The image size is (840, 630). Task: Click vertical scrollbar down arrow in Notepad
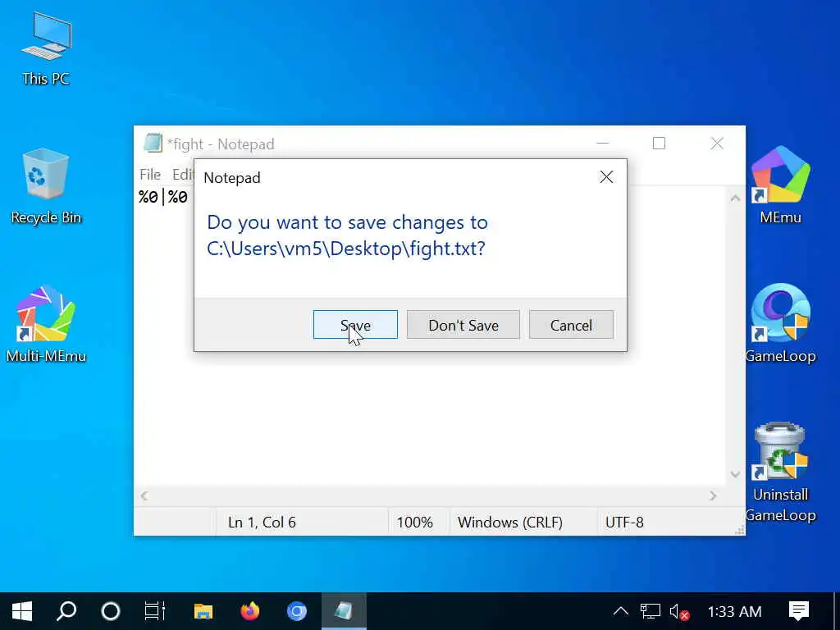click(735, 474)
